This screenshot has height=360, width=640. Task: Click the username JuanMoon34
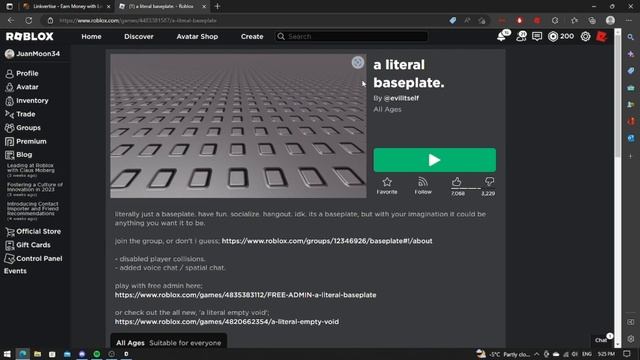pyautogui.click(x=38, y=53)
